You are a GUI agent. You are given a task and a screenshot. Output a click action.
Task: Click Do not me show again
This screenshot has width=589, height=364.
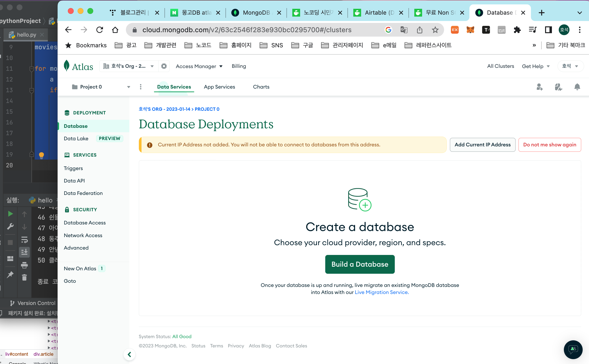[550, 145]
